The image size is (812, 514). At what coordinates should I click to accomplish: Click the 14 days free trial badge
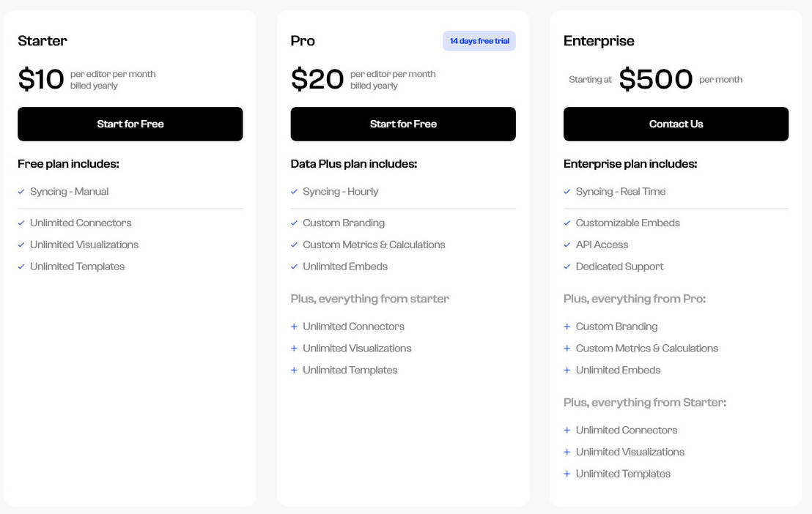tap(479, 41)
